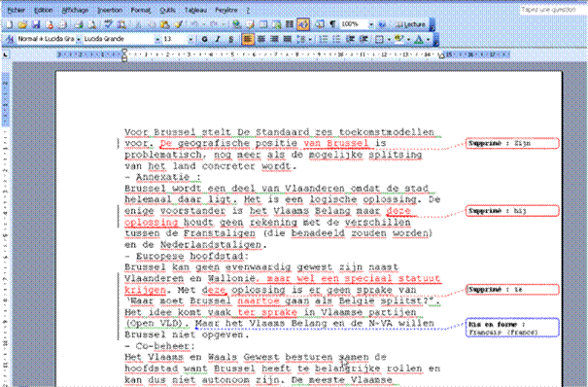Open the 100% zoom dropdown
588x387 pixels.
tap(371, 24)
